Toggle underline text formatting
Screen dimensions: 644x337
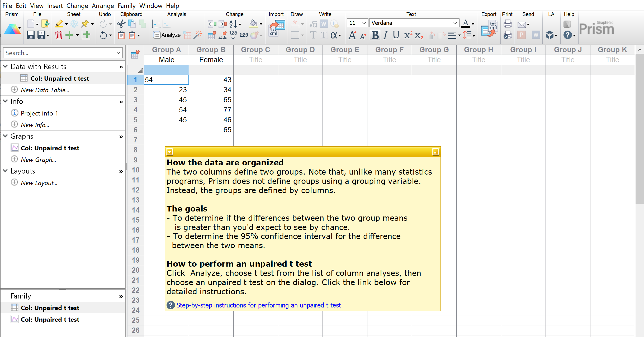(x=395, y=35)
